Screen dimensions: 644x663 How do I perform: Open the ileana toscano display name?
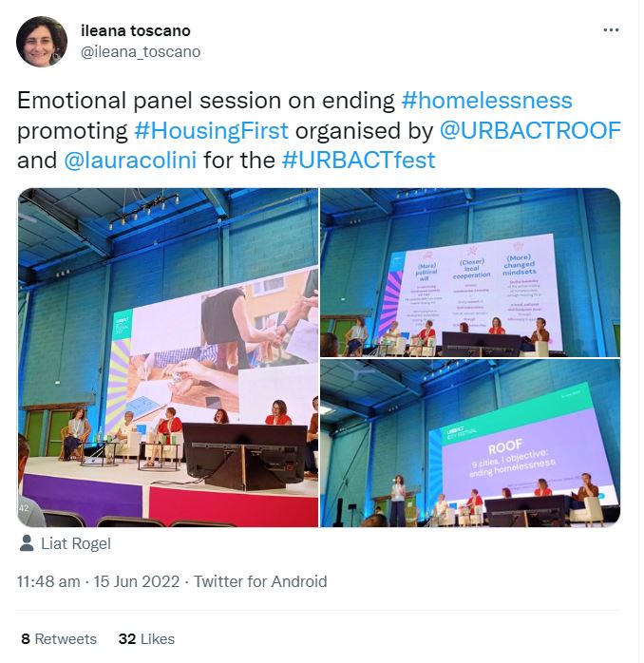coord(135,30)
